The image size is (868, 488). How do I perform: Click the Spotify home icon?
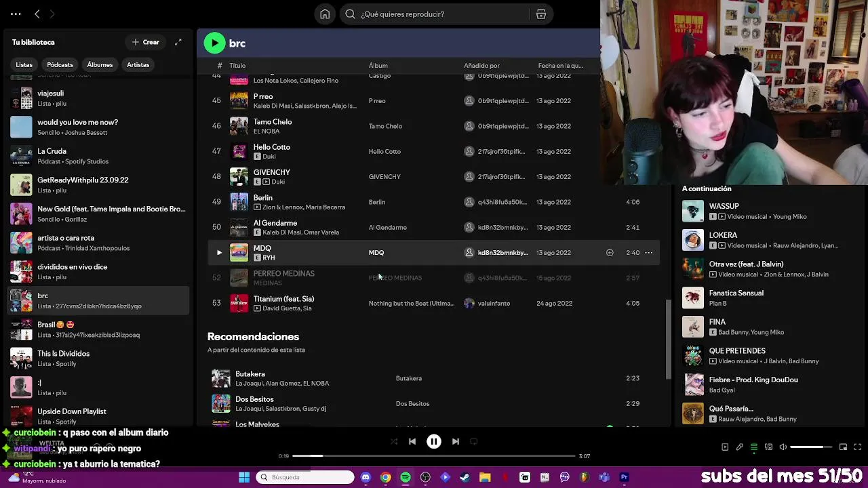[325, 14]
